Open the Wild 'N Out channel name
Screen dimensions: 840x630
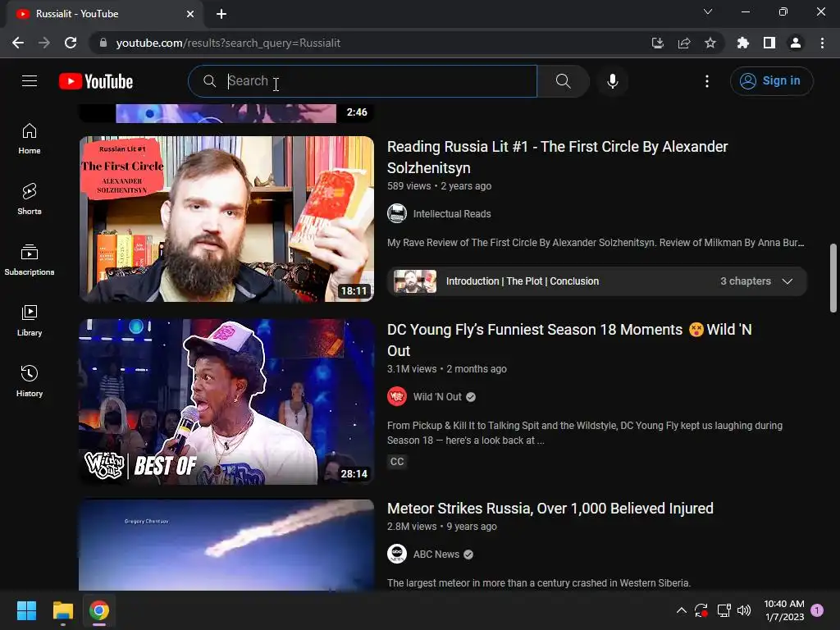437,396
